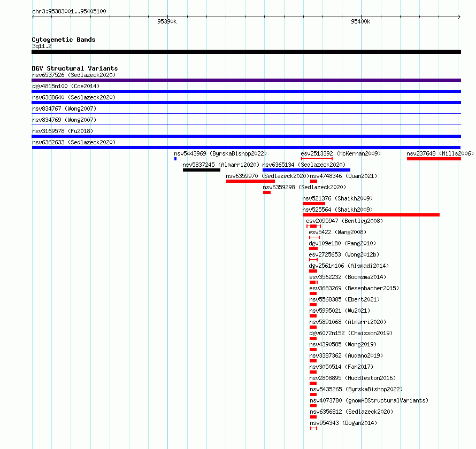Click nsv6359298 (Sedlazeck2020) label
The image size is (476, 449).
point(304,187)
